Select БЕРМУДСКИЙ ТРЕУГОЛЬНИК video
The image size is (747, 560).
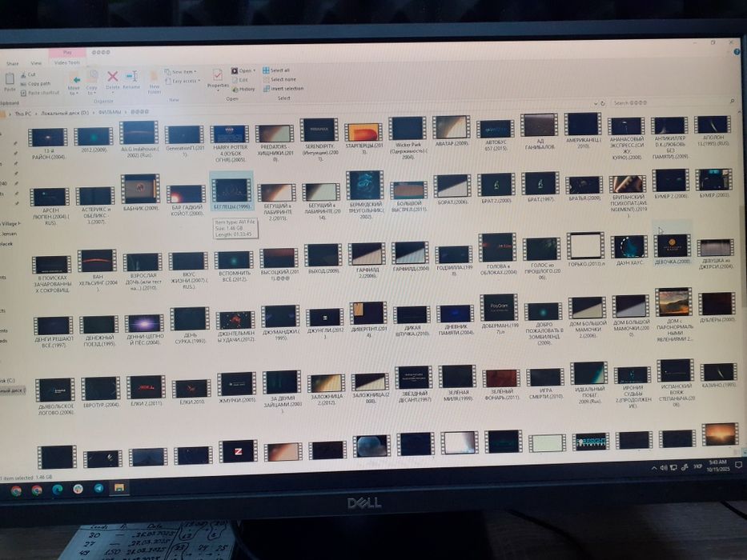point(365,194)
